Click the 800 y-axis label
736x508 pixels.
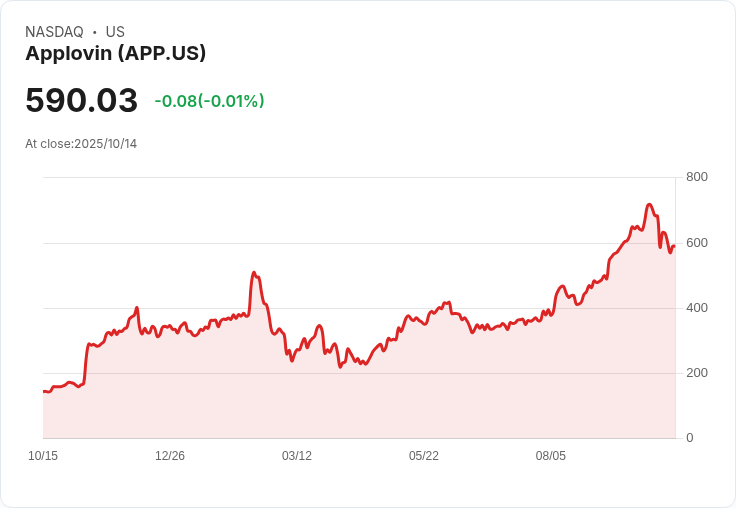[x=696, y=177]
